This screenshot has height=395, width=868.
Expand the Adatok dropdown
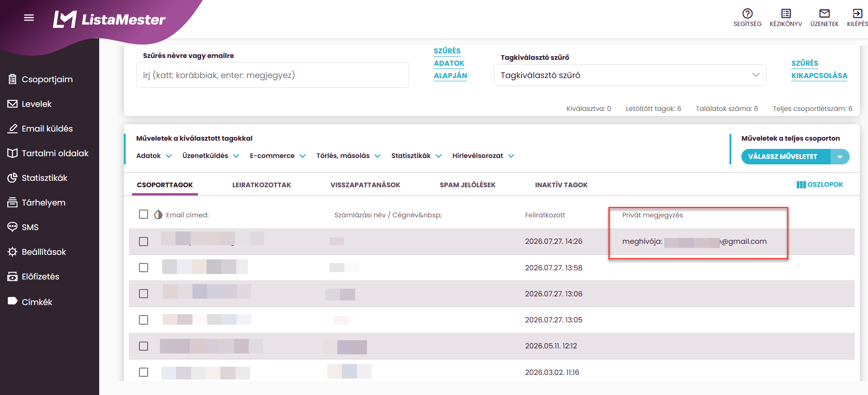tap(154, 156)
